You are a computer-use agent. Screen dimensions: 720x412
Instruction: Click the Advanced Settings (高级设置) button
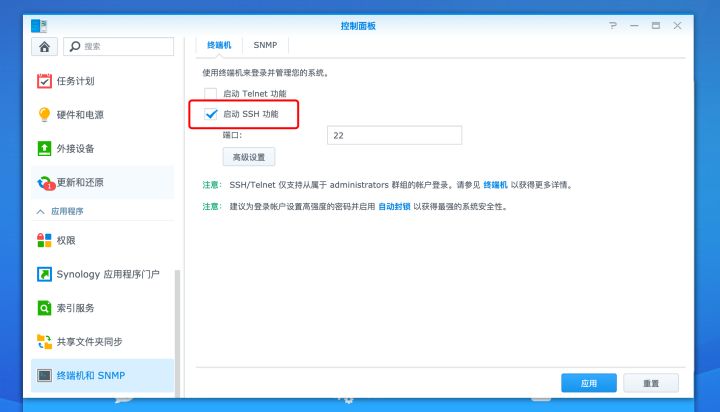pyautogui.click(x=248, y=157)
